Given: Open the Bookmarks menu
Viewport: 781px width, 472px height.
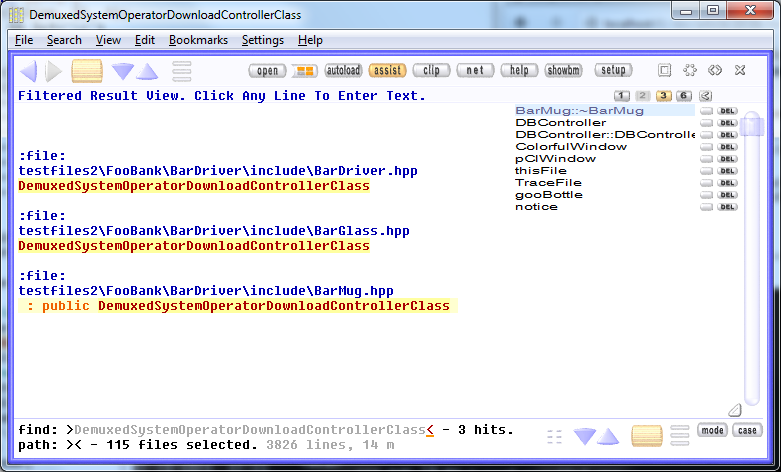Looking at the screenshot, I should click(x=198, y=40).
